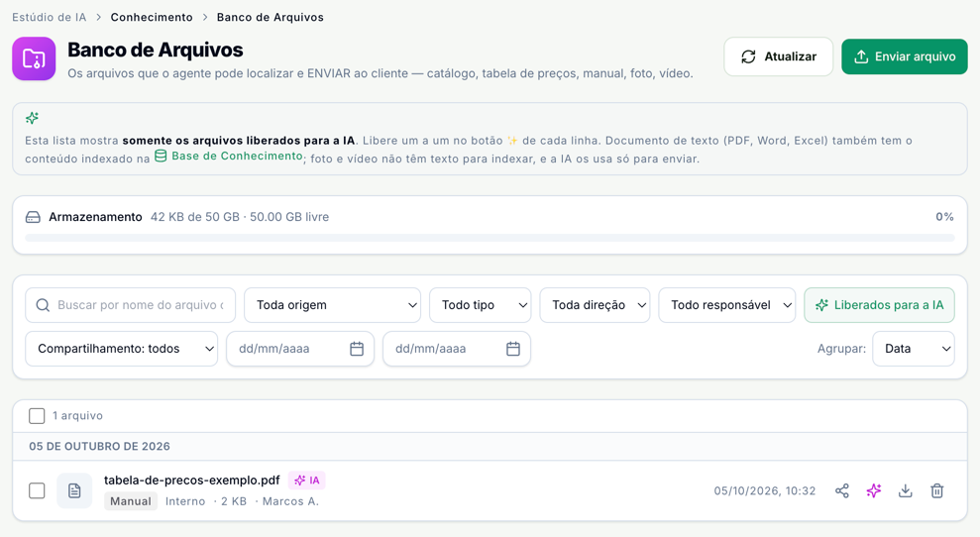Click the storage usage progress bar
The width and height of the screenshot is (980, 537).
coord(490,238)
